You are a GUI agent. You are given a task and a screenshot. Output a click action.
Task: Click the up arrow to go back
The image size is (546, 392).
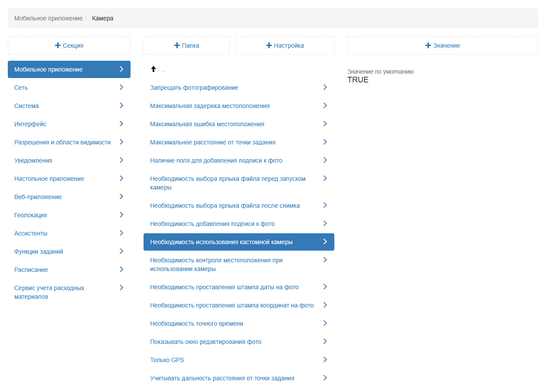153,69
